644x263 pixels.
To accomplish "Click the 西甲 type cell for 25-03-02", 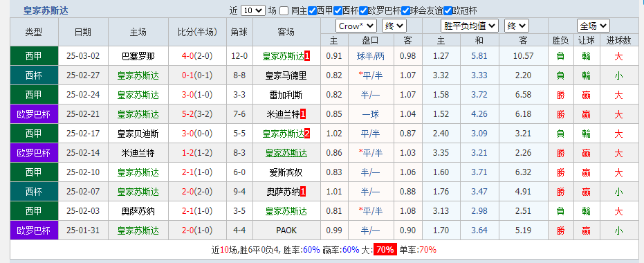I will [x=34, y=56].
